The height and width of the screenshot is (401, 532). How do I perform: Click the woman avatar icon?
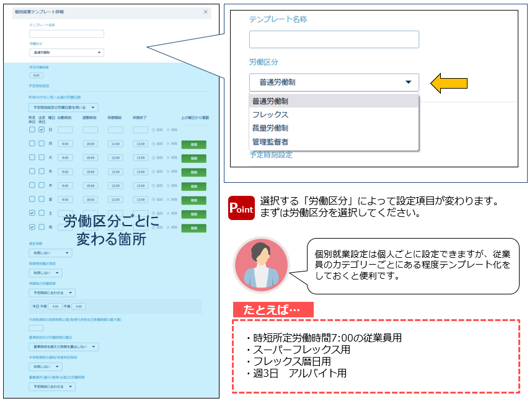(261, 265)
